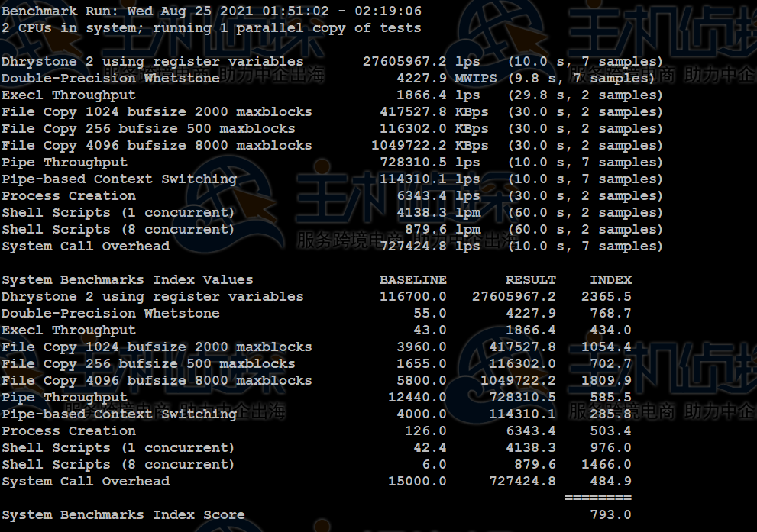Click 417527.8 KBps file copy value

pos(434,112)
